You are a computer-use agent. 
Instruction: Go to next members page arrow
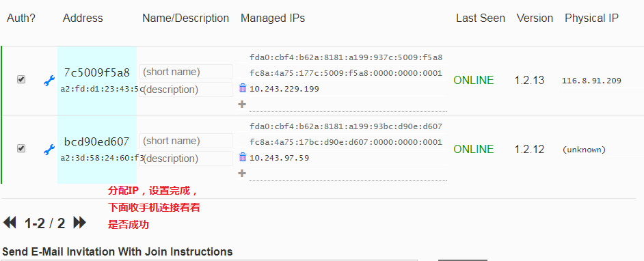pyautogui.click(x=80, y=223)
